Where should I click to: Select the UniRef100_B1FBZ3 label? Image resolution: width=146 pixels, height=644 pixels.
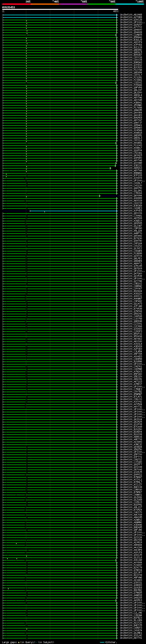coord(131,618)
